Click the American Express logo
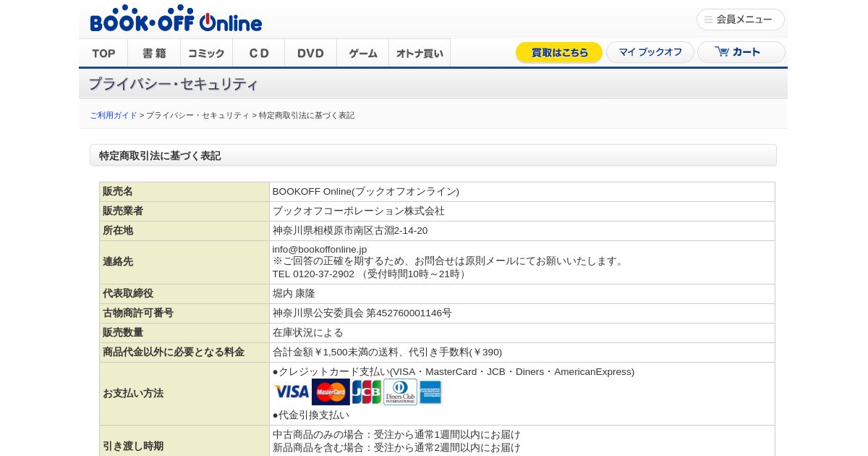 tap(430, 392)
